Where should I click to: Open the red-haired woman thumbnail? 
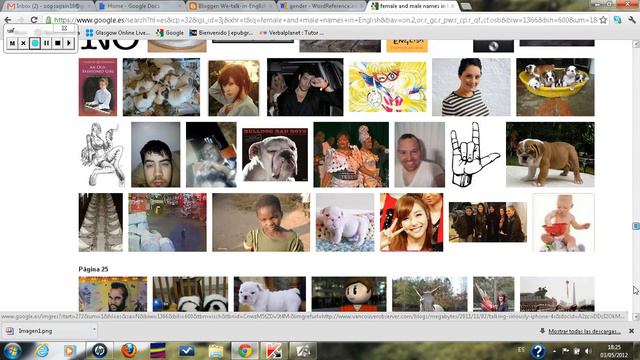233,88
